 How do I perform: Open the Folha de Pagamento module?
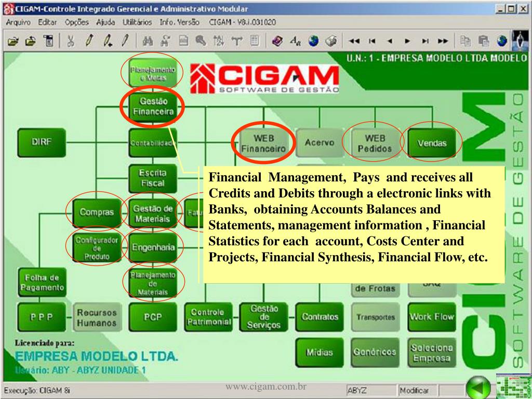point(42,282)
